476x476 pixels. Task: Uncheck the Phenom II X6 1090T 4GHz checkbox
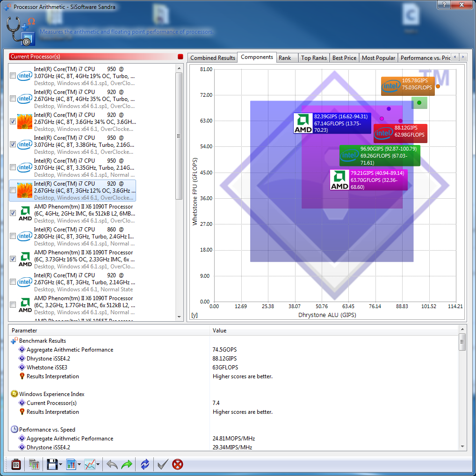[13, 213]
